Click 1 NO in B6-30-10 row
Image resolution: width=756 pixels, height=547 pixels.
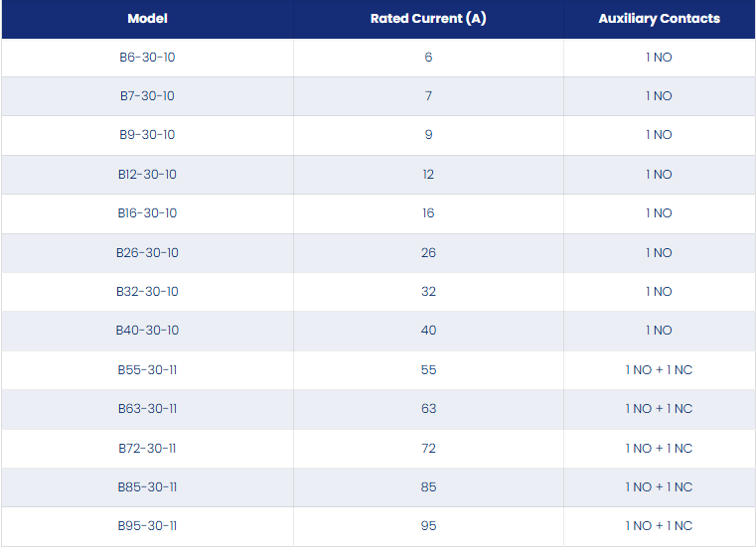tap(659, 58)
